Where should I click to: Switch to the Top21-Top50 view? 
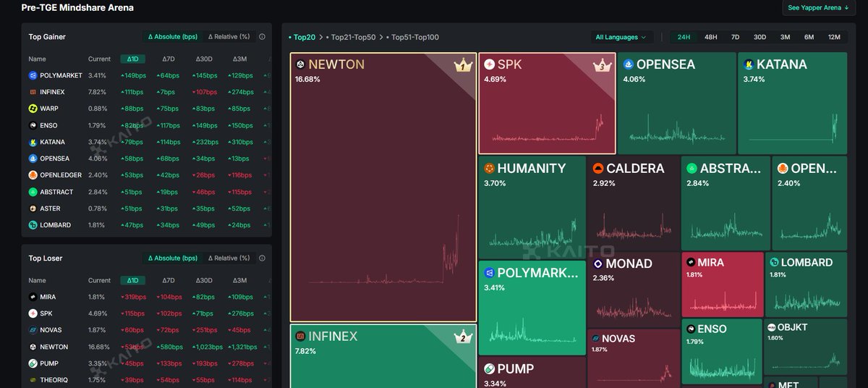pyautogui.click(x=352, y=37)
